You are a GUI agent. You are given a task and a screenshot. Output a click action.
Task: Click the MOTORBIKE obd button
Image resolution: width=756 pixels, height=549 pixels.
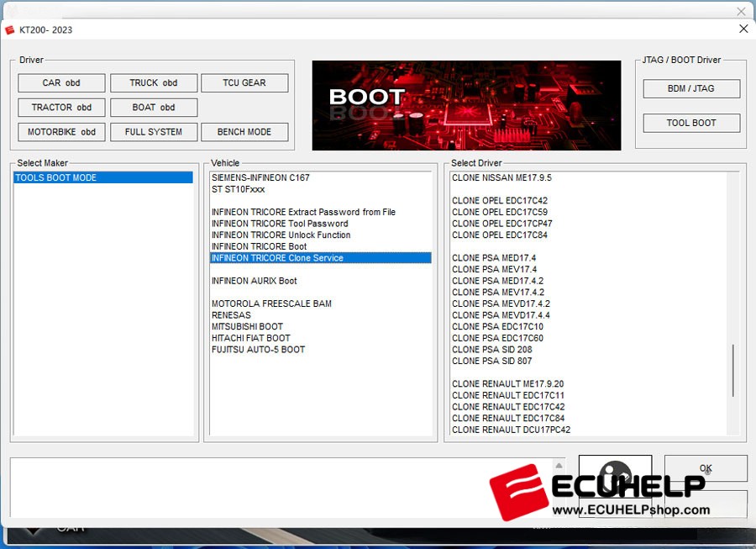coord(61,132)
